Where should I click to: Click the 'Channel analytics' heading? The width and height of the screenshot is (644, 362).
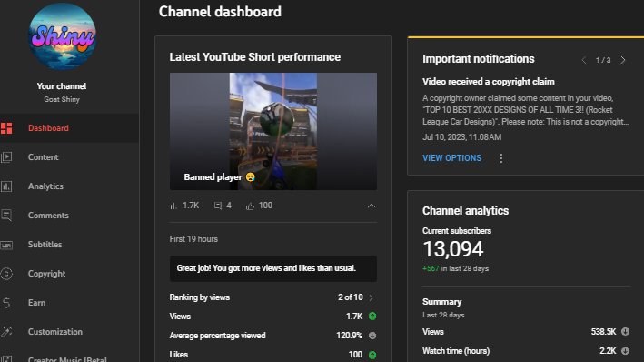coord(465,211)
